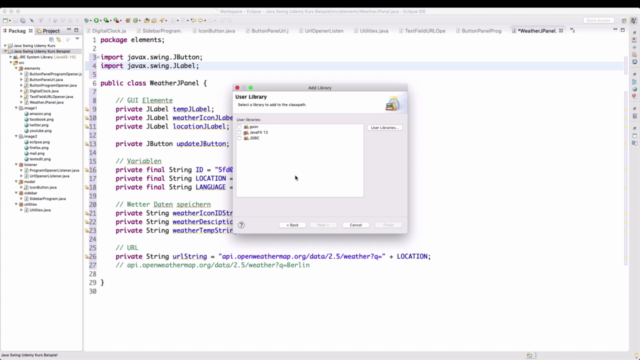This screenshot has height=360, width=640.
Task: Expand the JRE System Library node
Action: (x=11, y=57)
